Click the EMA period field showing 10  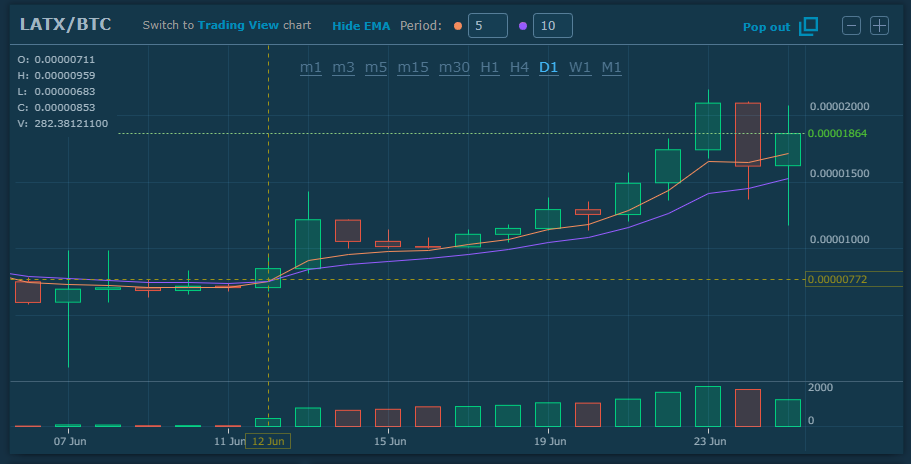click(552, 26)
